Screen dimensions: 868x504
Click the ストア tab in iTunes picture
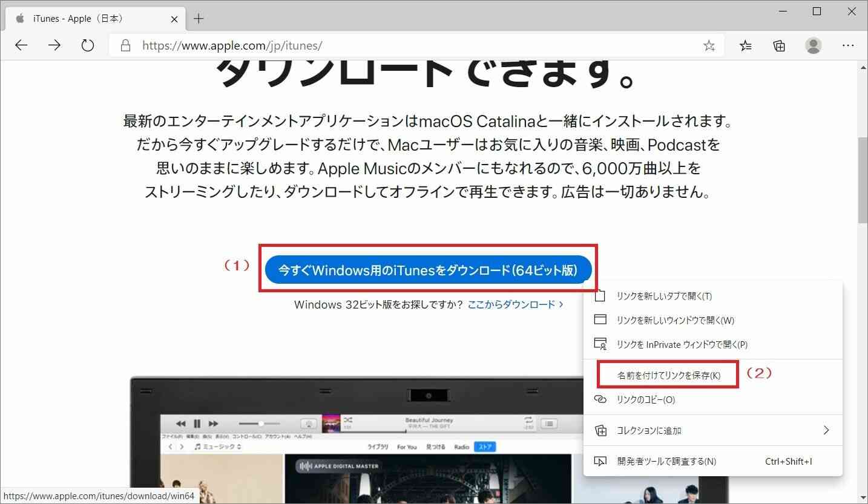click(485, 447)
